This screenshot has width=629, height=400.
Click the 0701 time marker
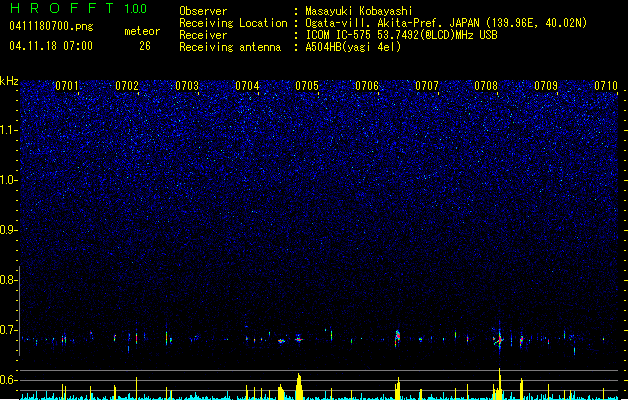tap(67, 86)
